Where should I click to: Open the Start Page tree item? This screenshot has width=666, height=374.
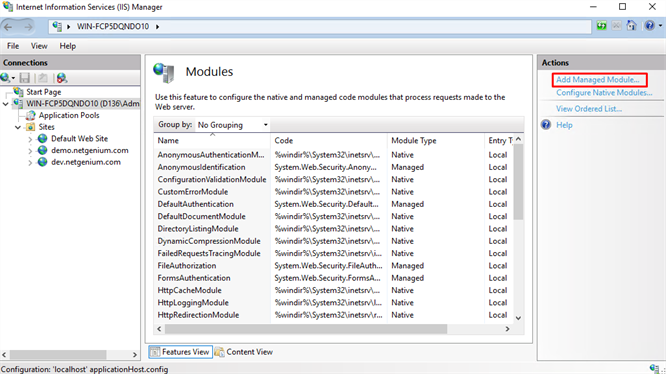tap(43, 92)
